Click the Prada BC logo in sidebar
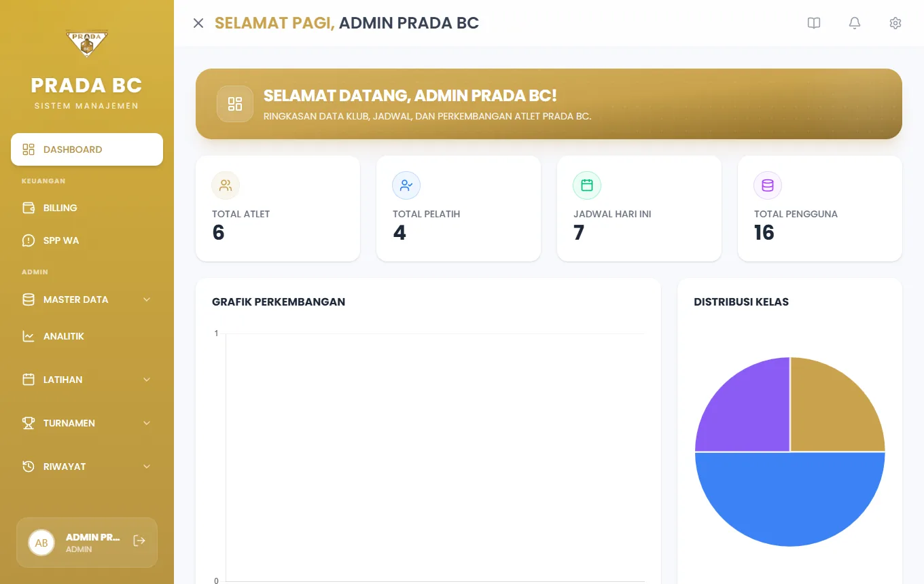Screen dimensions: 924x584 [x=87, y=44]
